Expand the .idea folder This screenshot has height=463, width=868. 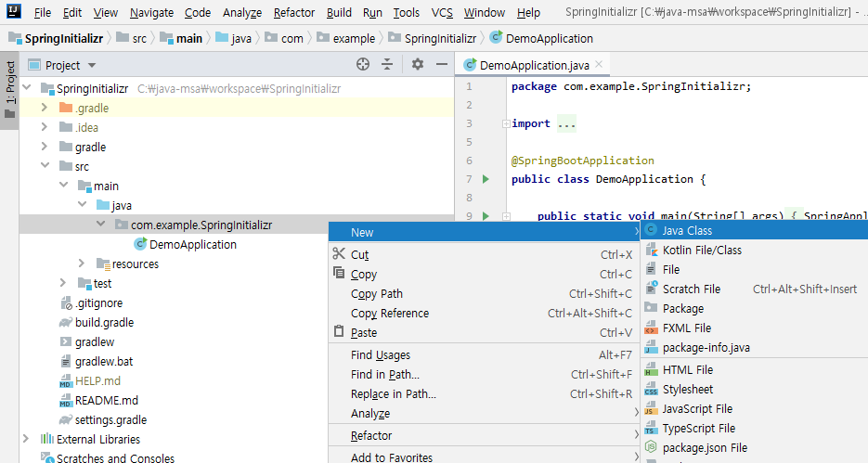click(x=45, y=127)
